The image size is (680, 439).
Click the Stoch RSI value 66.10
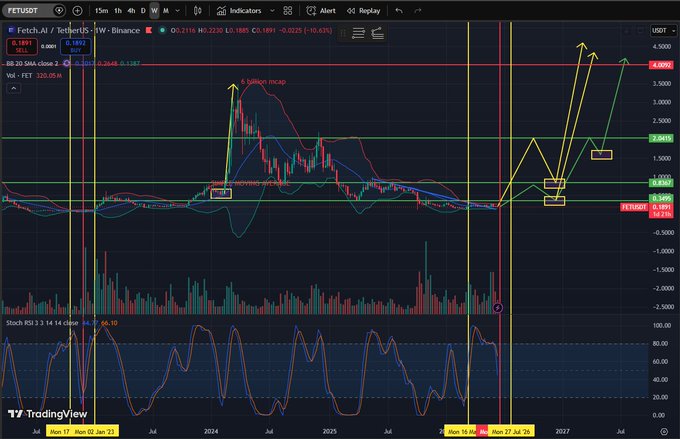coord(109,323)
